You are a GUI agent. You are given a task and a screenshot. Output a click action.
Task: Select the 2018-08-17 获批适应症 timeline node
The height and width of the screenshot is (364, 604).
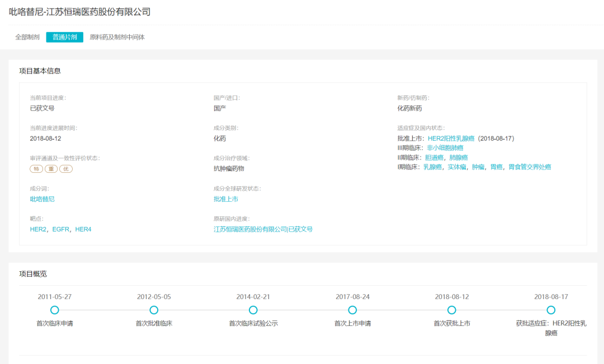tap(551, 310)
